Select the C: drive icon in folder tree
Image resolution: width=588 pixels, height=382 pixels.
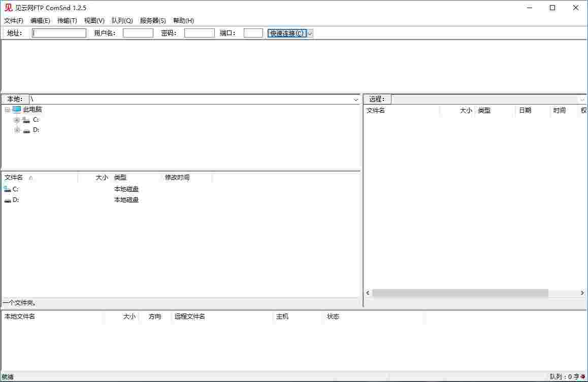[x=26, y=120]
